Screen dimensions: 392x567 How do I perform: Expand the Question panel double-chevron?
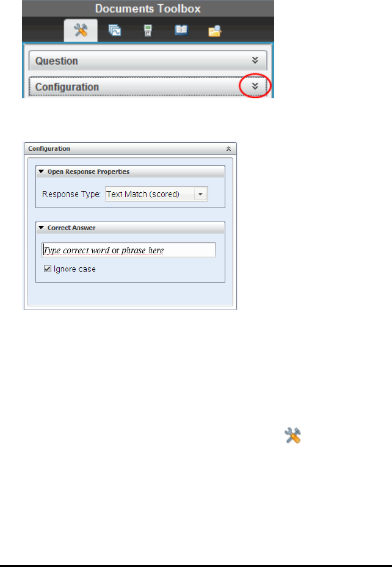[x=255, y=60]
